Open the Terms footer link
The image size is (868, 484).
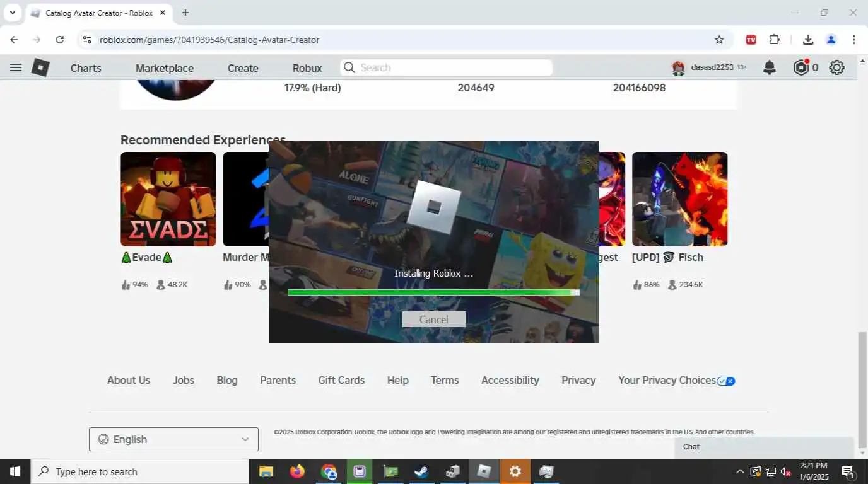(x=445, y=380)
